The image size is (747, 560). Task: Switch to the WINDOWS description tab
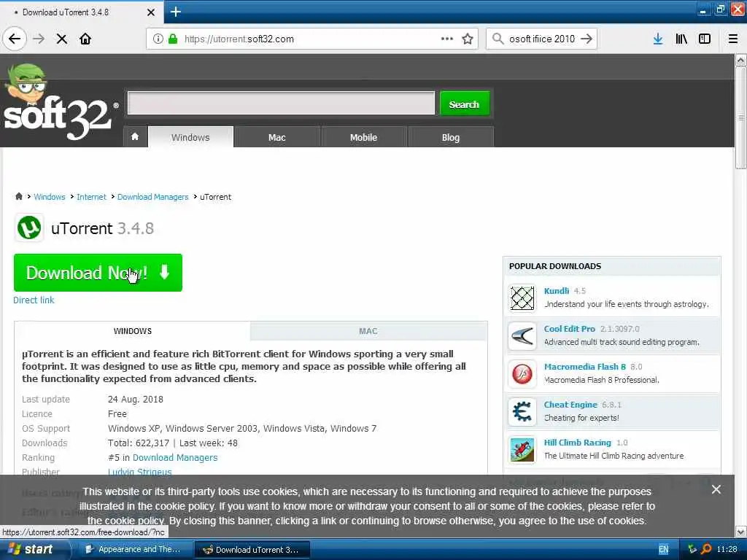[x=133, y=331]
